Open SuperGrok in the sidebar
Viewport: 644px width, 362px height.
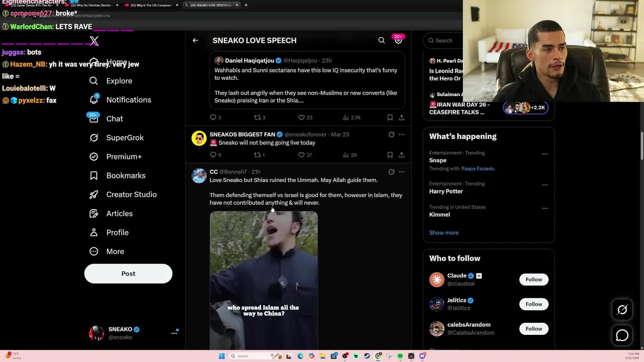[117, 138]
